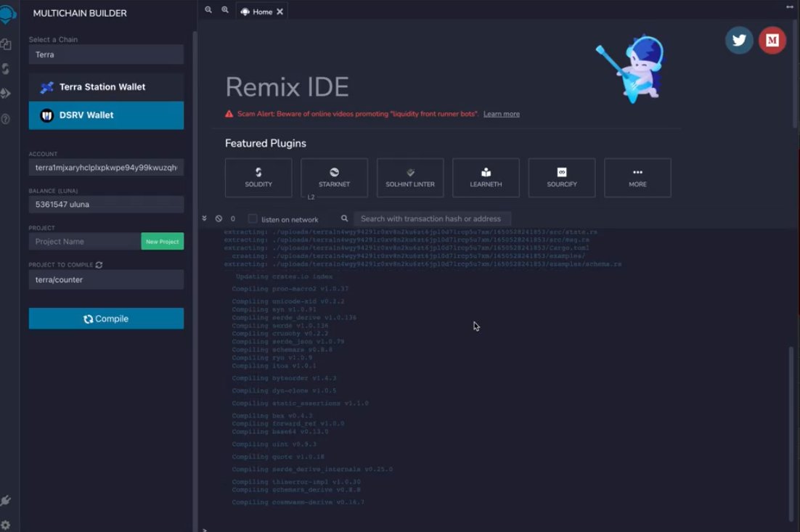This screenshot has height=532, width=800.
Task: Refresh the project to compile list
Action: (99, 265)
